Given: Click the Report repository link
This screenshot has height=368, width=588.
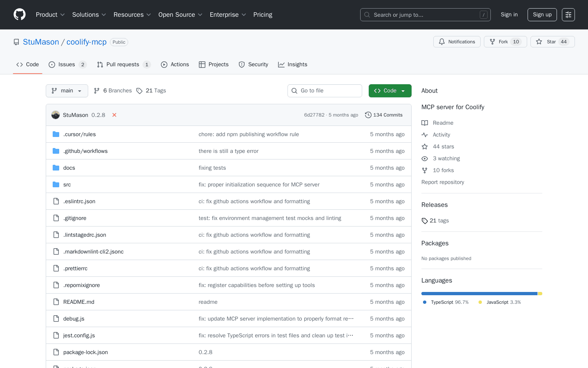Looking at the screenshot, I should (443, 182).
